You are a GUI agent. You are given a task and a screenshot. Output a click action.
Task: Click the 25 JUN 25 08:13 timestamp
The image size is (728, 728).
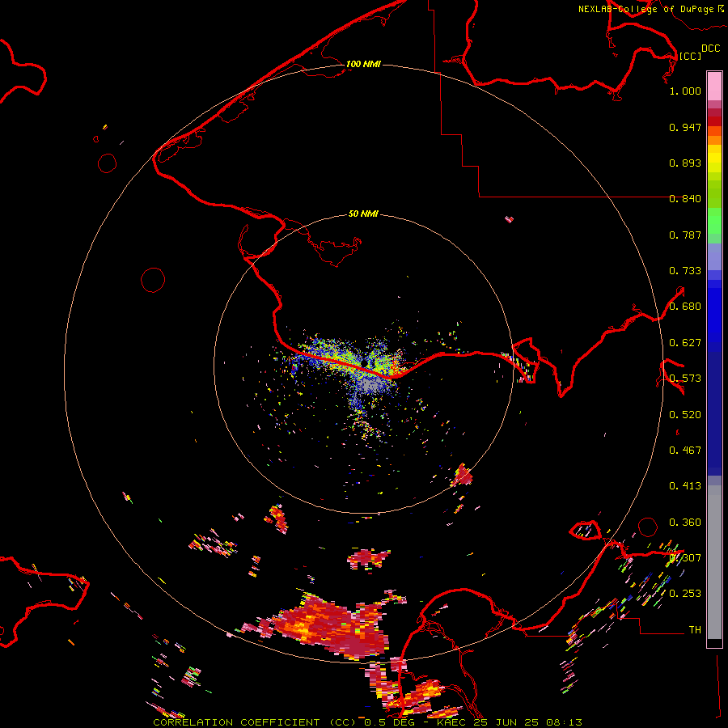coord(528,722)
